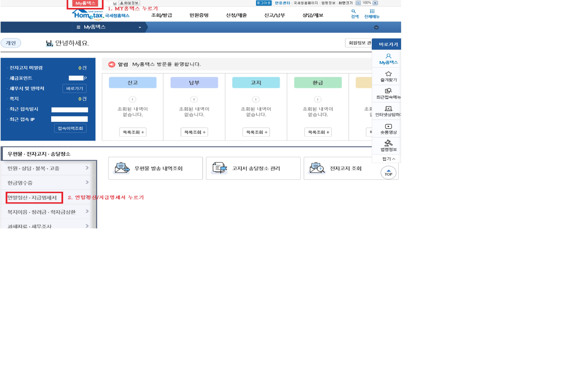Click the 회원정보 button in the top bar
The image size is (587, 392).
click(129, 3)
